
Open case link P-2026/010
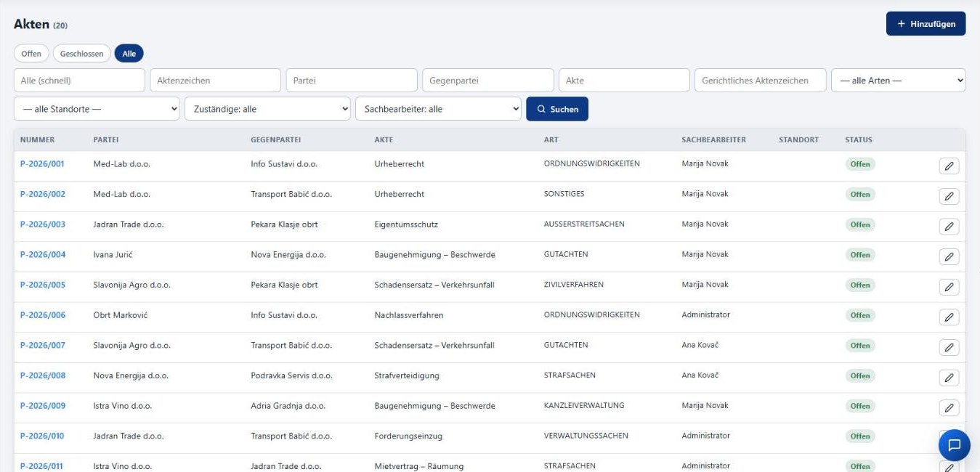point(43,436)
